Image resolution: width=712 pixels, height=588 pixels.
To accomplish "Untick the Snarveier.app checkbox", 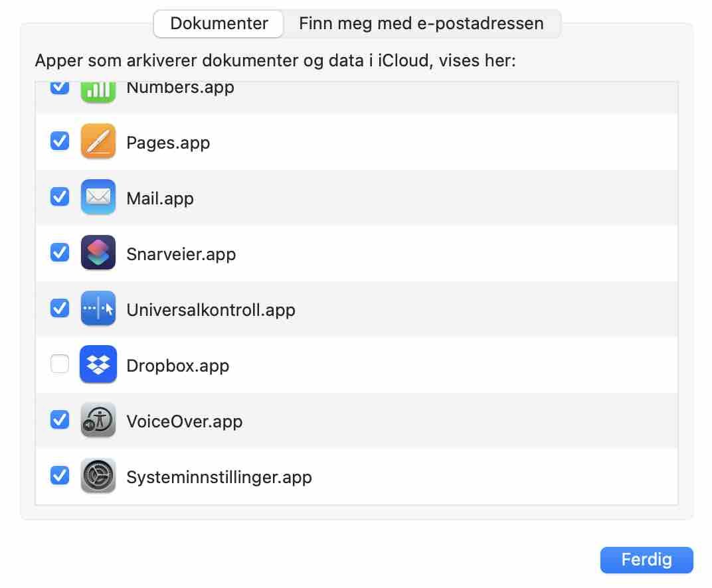I will coord(60,252).
